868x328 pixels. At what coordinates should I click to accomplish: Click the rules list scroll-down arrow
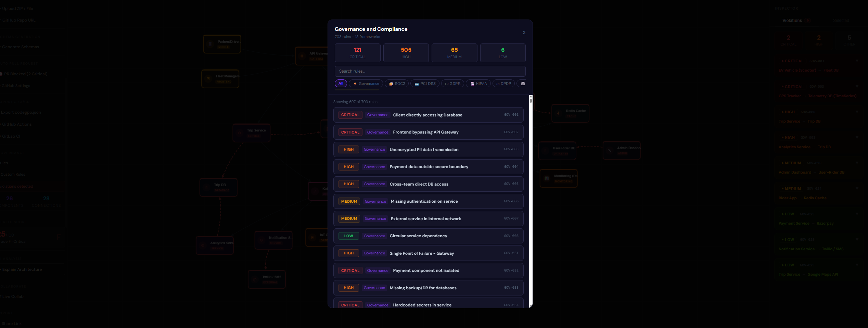531,306
